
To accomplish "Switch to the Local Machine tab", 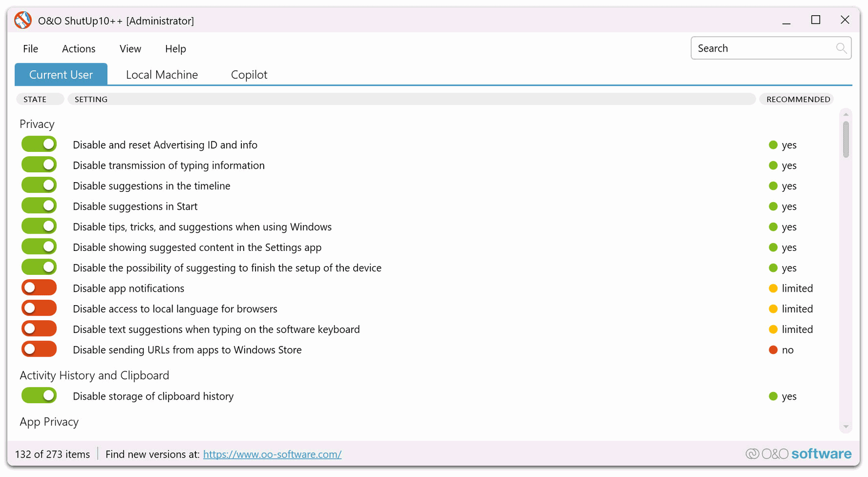I will pos(162,75).
